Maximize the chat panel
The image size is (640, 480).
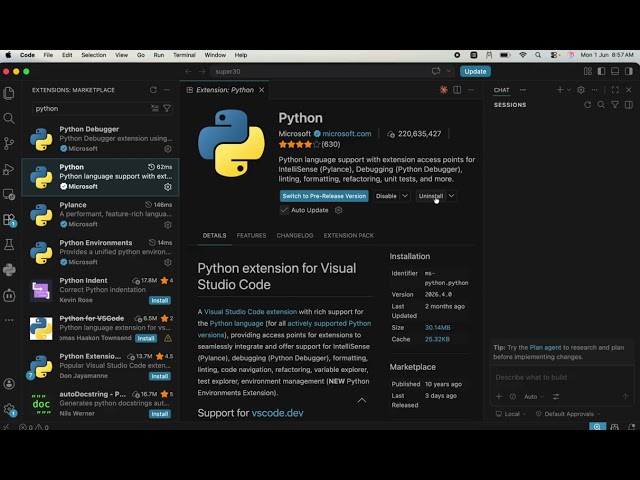[x=615, y=90]
